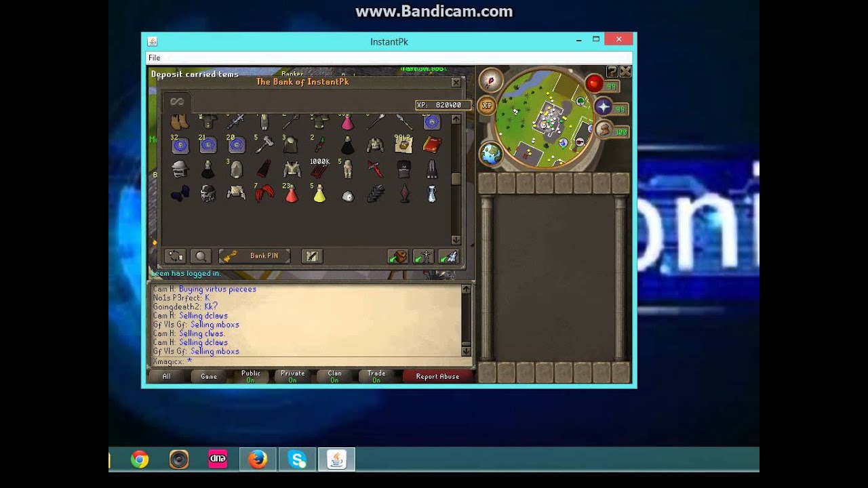Withdraw the red claws stacked at 7

pyautogui.click(x=264, y=195)
